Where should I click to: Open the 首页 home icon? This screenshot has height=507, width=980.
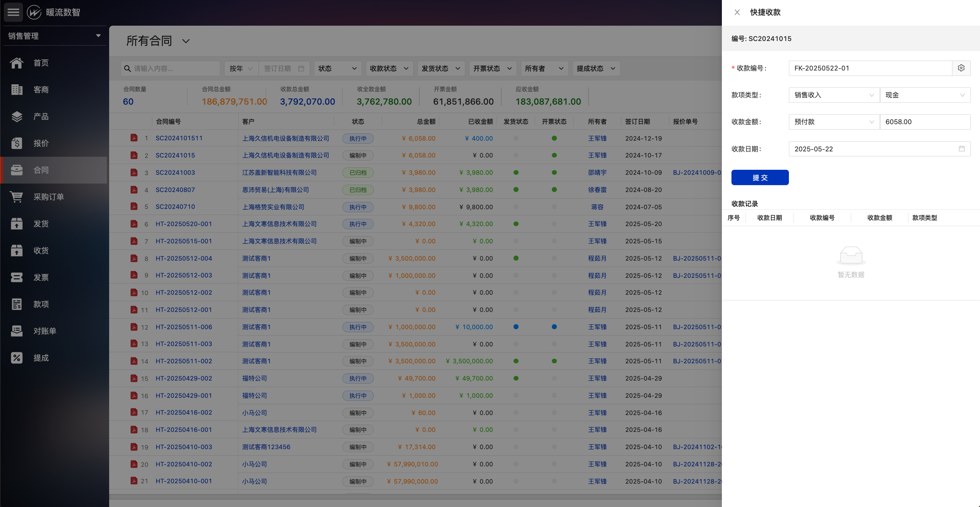point(16,63)
